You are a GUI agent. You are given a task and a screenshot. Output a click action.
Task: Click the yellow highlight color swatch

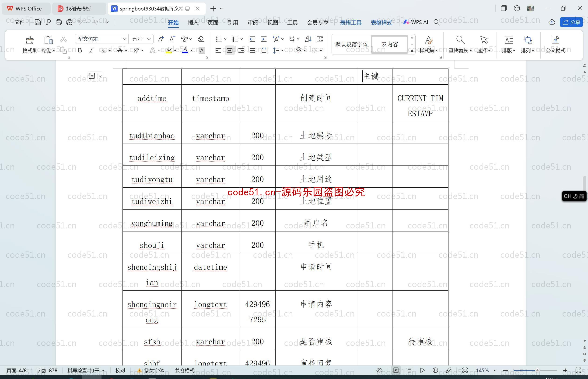click(x=169, y=50)
